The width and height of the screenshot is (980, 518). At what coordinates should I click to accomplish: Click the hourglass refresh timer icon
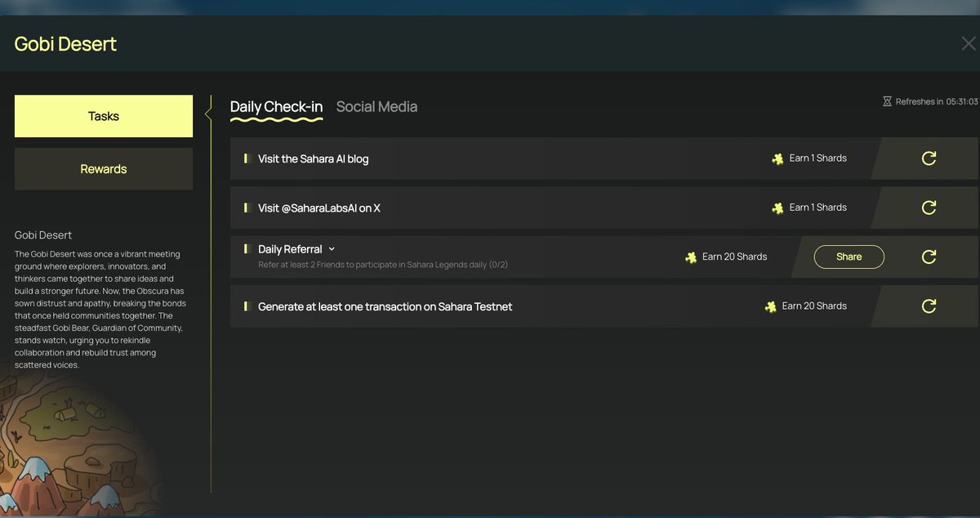click(887, 101)
